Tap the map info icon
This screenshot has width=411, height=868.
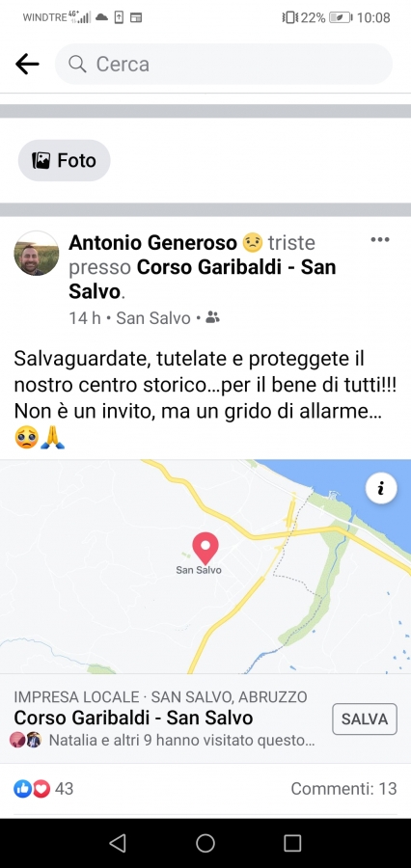380,488
